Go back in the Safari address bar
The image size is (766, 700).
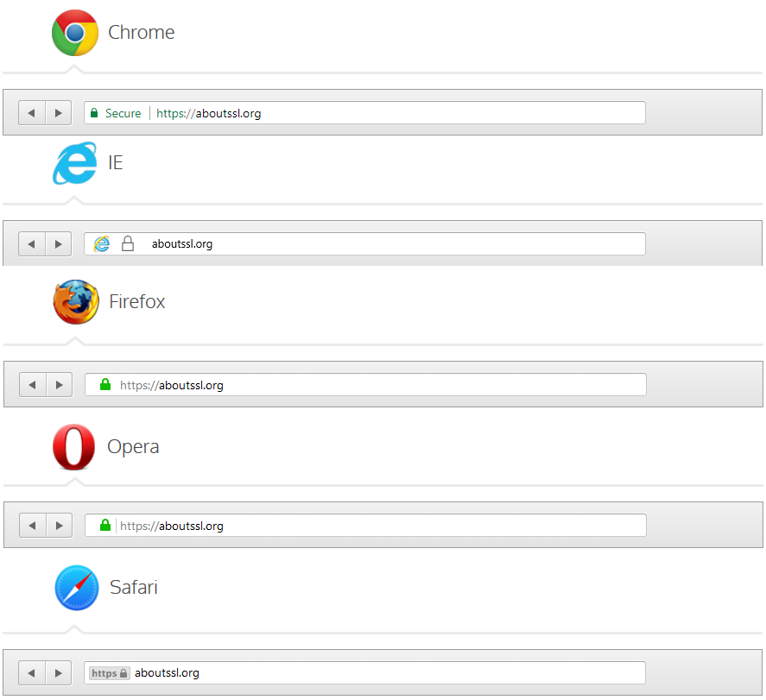tap(32, 673)
